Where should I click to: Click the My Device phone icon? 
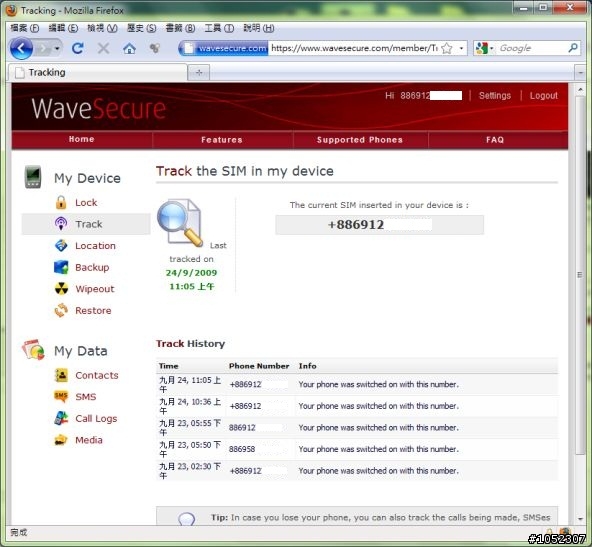[33, 177]
